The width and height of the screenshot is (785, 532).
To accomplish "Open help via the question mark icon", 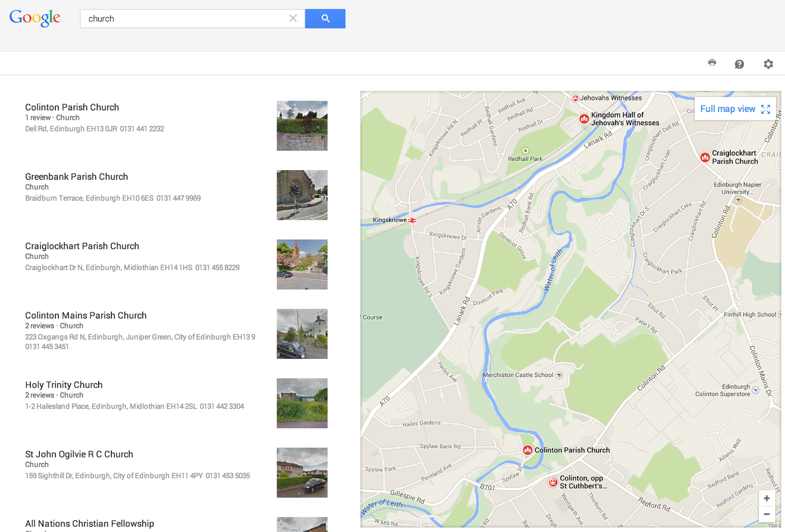I will coord(740,63).
